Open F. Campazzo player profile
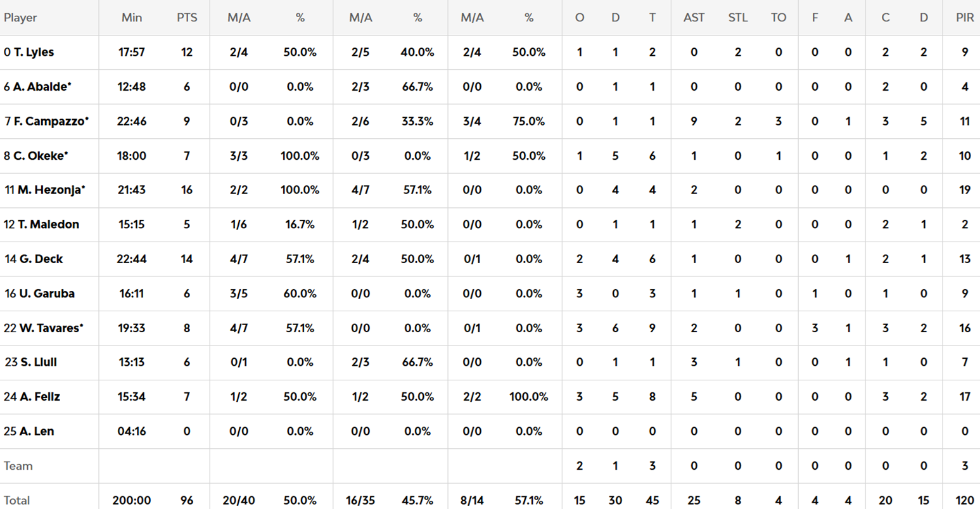980x509 pixels. pyautogui.click(x=51, y=121)
